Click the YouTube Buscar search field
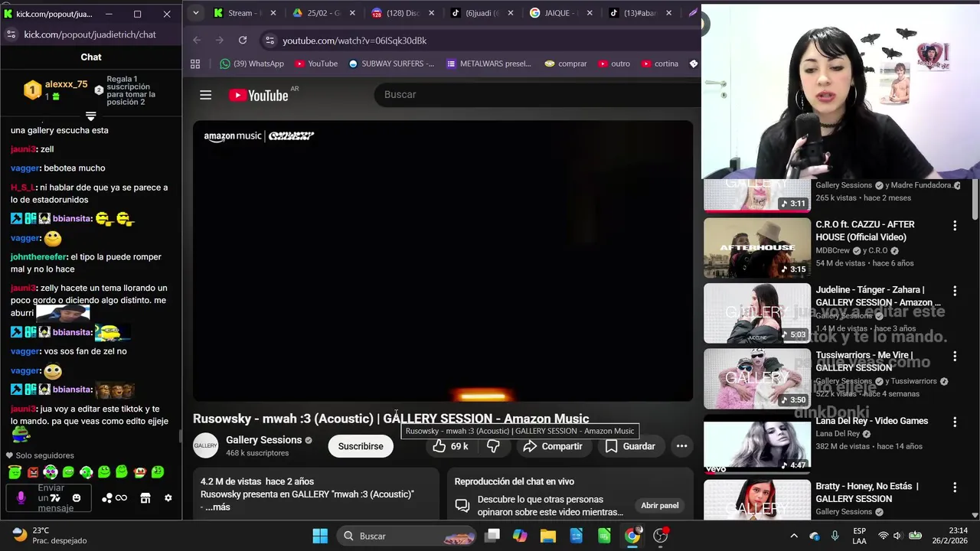The height and width of the screenshot is (551, 980). [536, 94]
